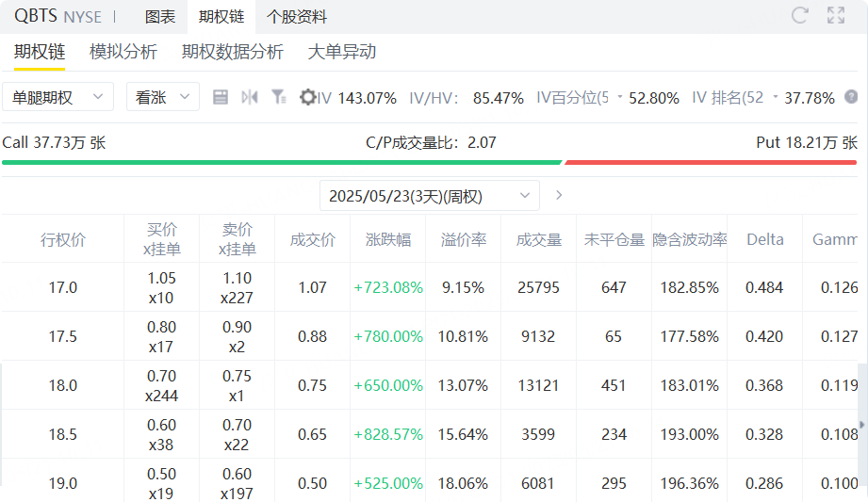Click volume value 13121
868x502 pixels.
click(539, 385)
